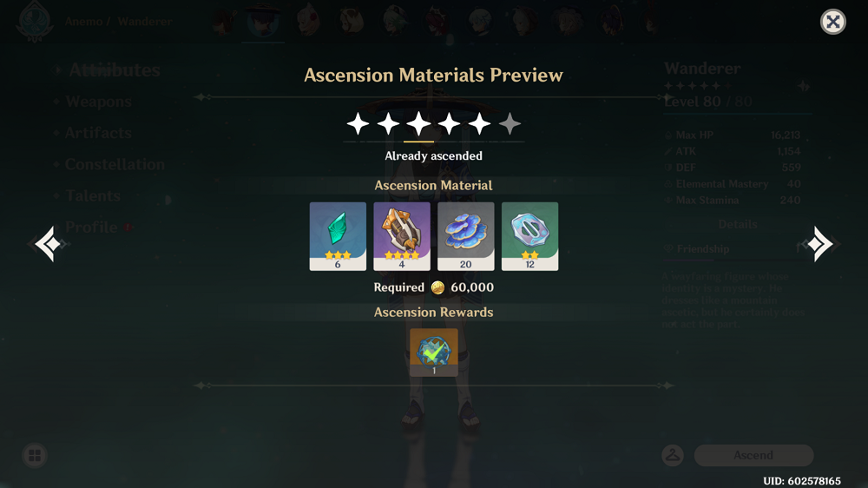The image size is (868, 488).
Task: Open the Attributes menu item
Action: (x=115, y=70)
